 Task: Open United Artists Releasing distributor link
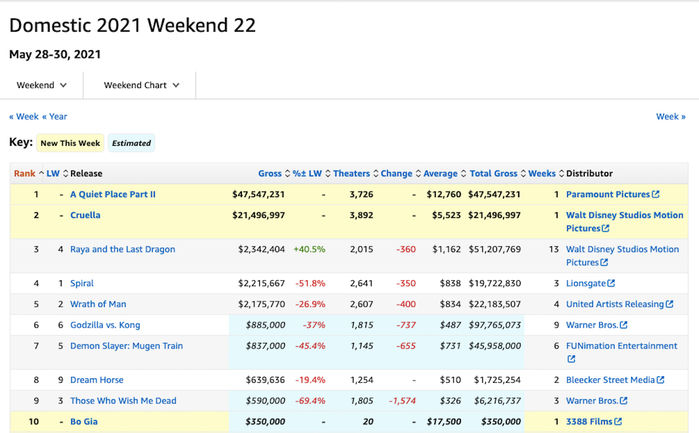pyautogui.click(x=615, y=304)
